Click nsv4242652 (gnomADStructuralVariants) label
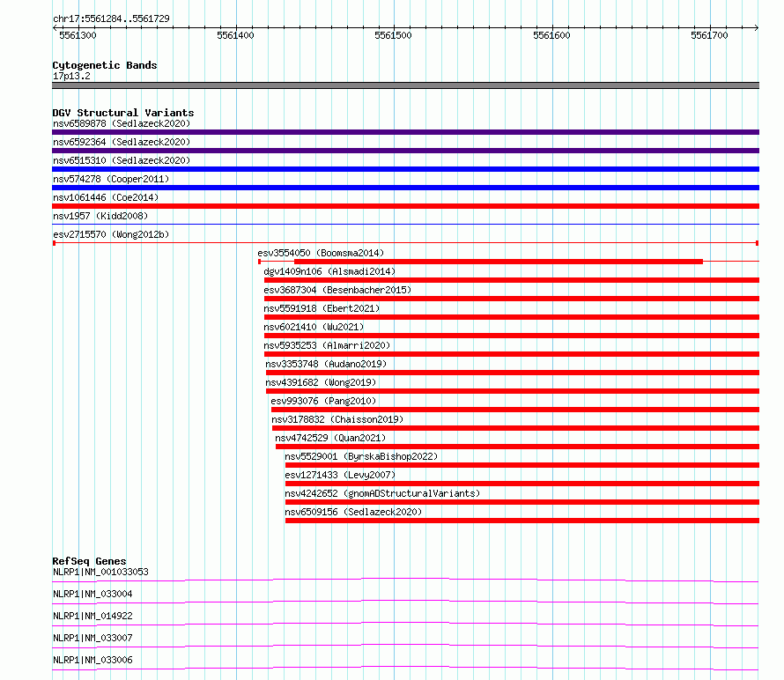This screenshot has height=680, width=784. pos(382,493)
